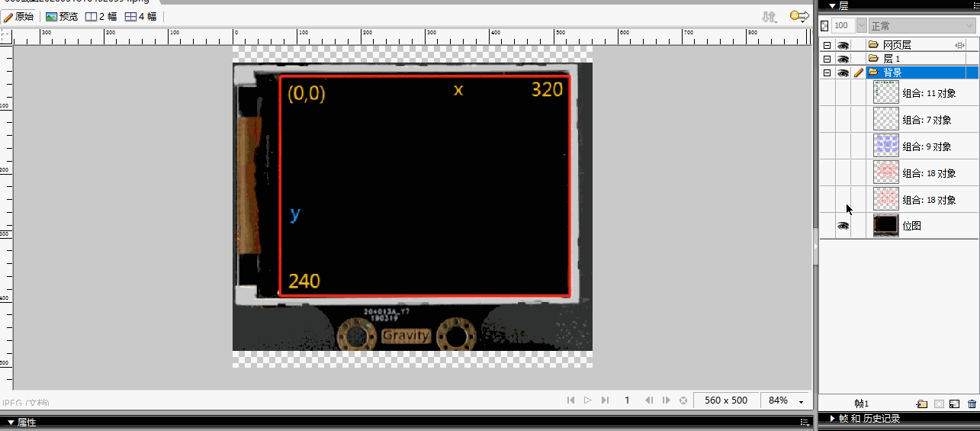Go to last frame button
The height and width of the screenshot is (431, 980).
tap(606, 400)
